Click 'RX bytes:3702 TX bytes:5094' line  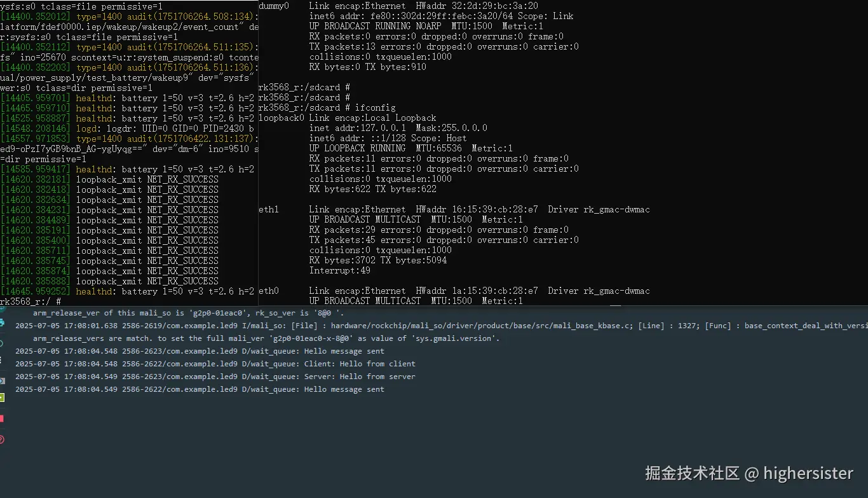pos(378,260)
